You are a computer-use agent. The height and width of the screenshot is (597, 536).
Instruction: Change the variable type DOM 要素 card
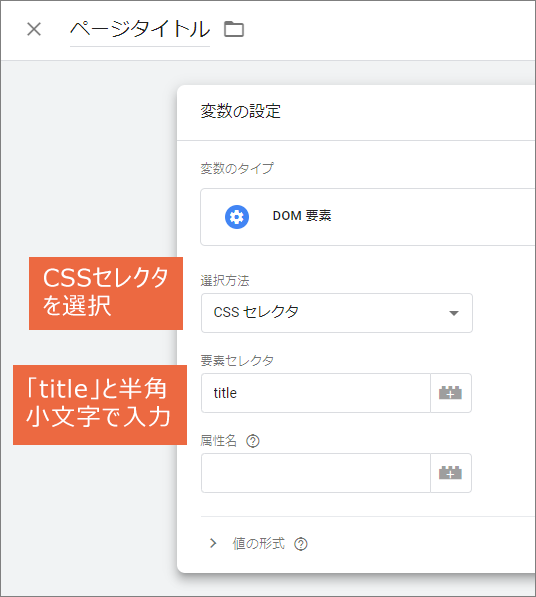pyautogui.click(x=368, y=217)
